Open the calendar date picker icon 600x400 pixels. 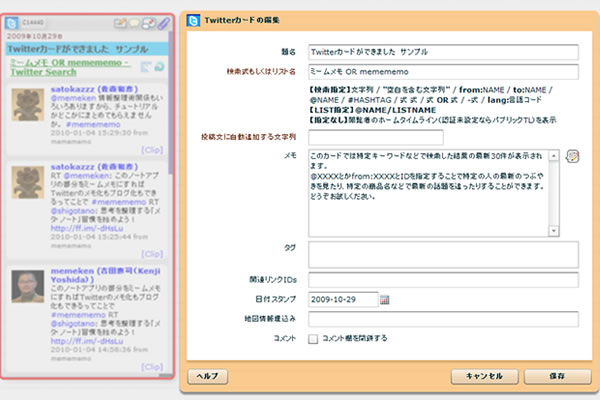click(x=385, y=299)
